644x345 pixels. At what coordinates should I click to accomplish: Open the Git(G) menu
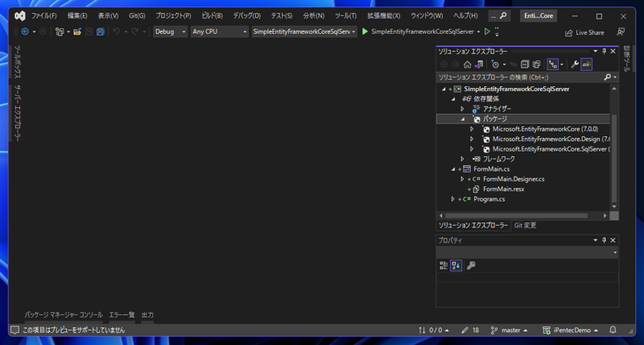point(137,16)
